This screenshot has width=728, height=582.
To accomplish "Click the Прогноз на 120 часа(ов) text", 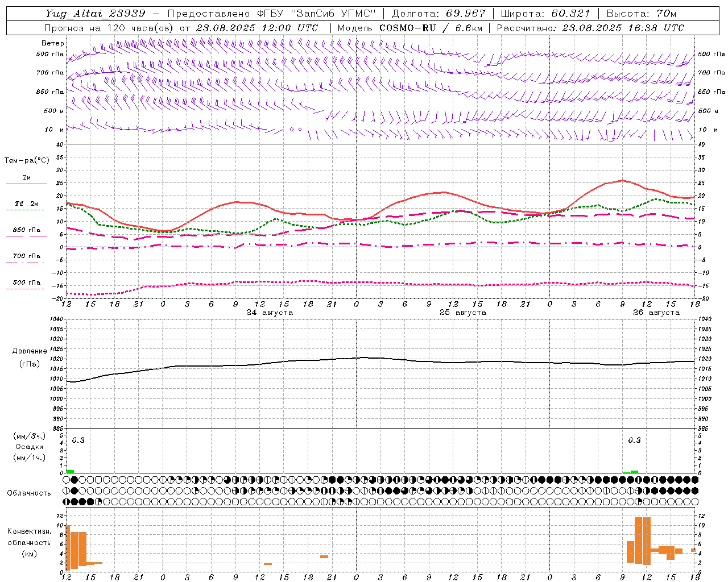I will (110, 28).
